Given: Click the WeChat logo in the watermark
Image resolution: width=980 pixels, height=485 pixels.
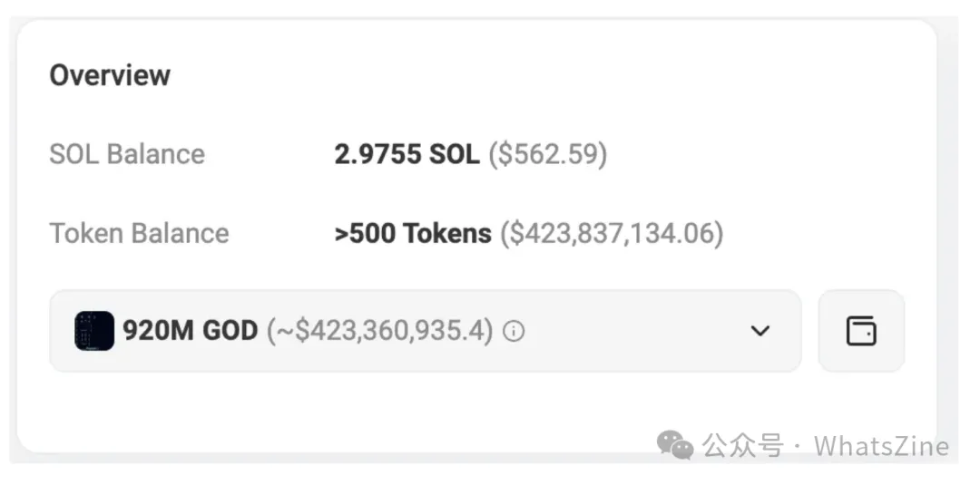Looking at the screenshot, I should (675, 445).
